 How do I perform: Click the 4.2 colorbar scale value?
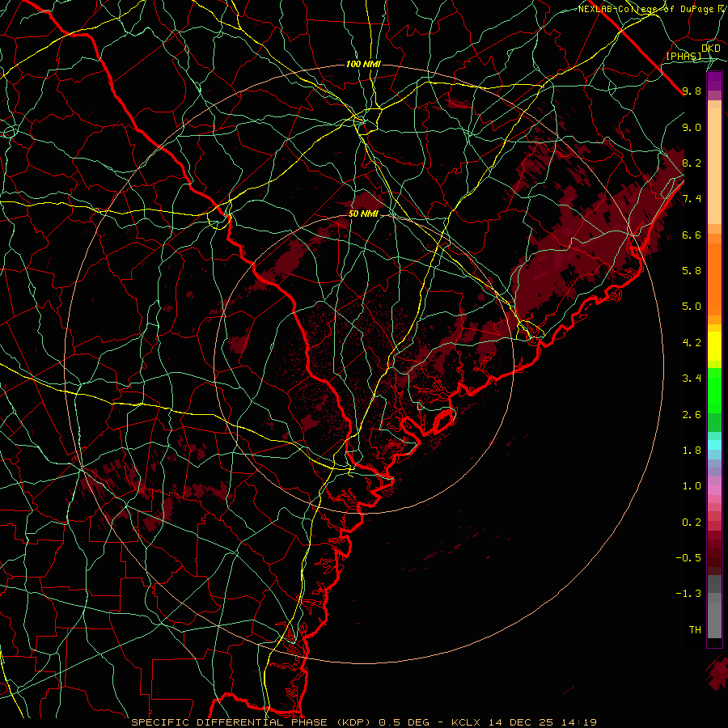[692, 343]
